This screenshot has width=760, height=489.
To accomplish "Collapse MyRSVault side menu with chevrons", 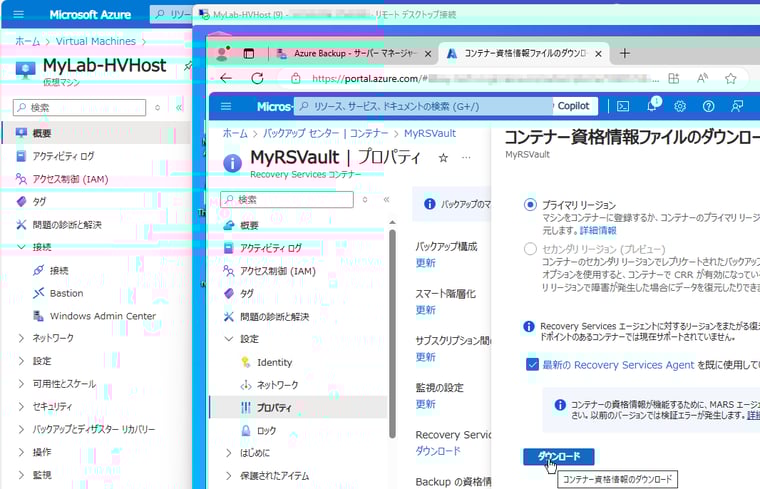I will 386,199.
